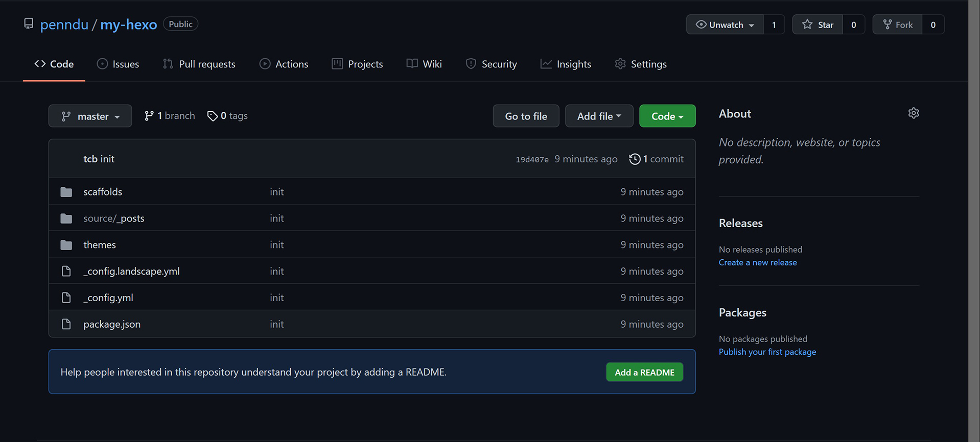Image resolution: width=980 pixels, height=442 pixels.
Task: Open the Wiki tab
Action: point(424,64)
